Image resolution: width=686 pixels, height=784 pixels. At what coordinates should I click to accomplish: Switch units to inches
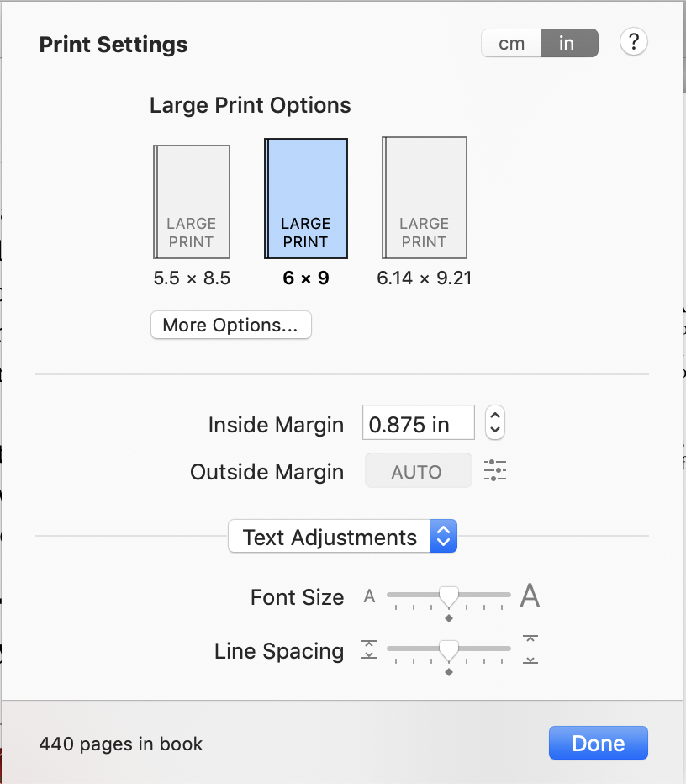(x=567, y=44)
